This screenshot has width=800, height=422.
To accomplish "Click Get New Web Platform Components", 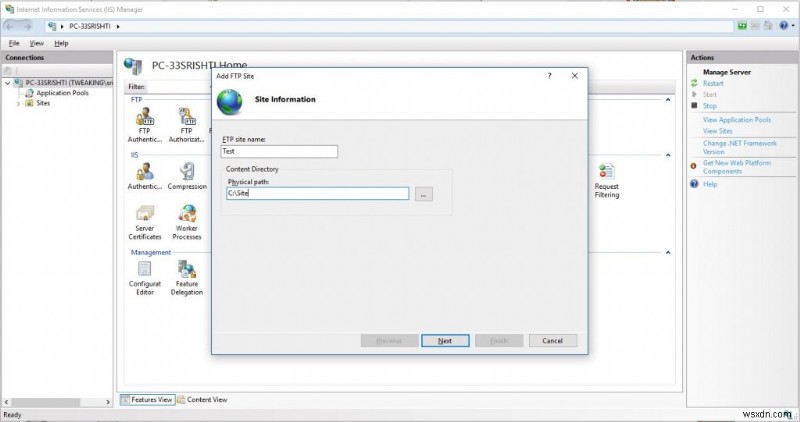I will click(737, 167).
